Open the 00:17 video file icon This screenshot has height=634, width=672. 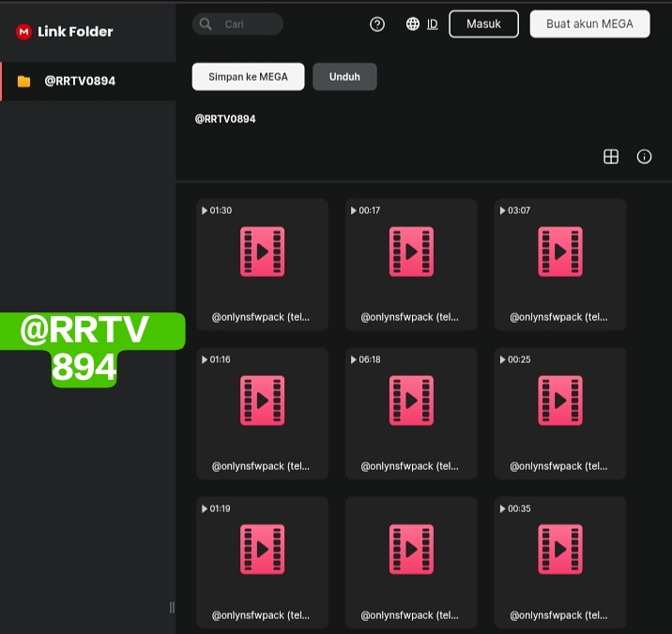tap(411, 251)
